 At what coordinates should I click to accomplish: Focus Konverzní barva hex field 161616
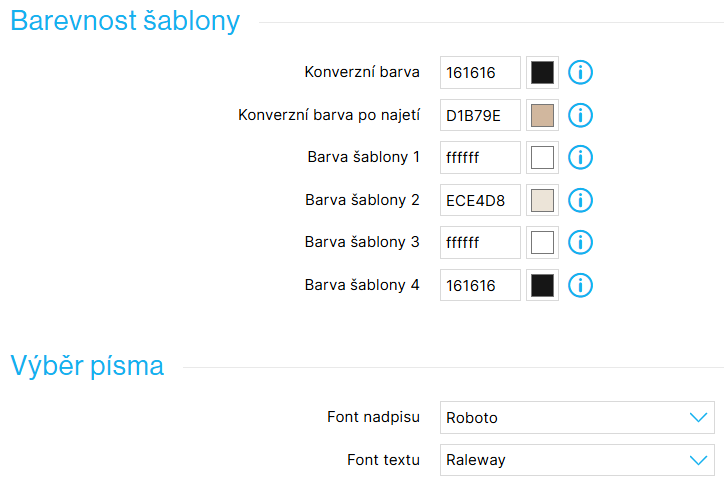(480, 72)
